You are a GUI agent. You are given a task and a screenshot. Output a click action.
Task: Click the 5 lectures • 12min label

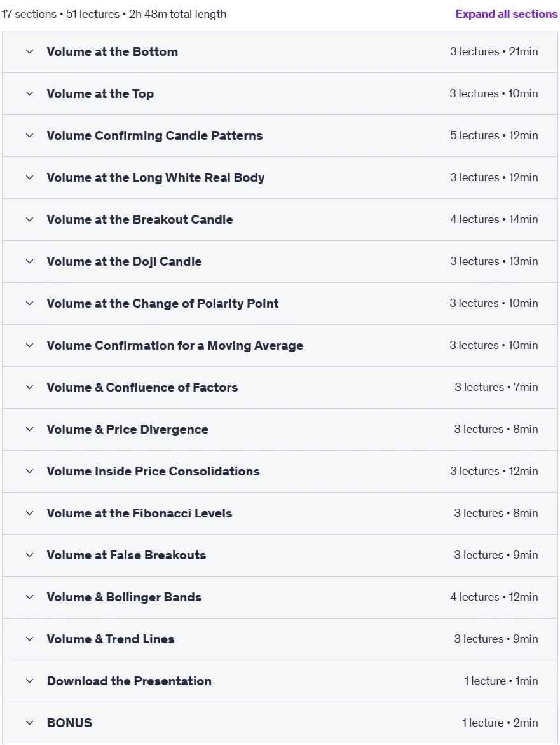[494, 135]
